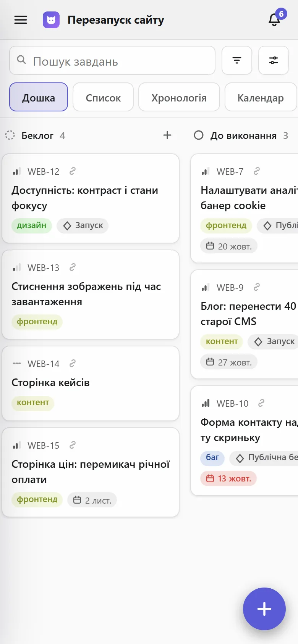The width and height of the screenshot is (298, 644).
Task: Copy link icon on WEB-14
Action: [x=73, y=364]
